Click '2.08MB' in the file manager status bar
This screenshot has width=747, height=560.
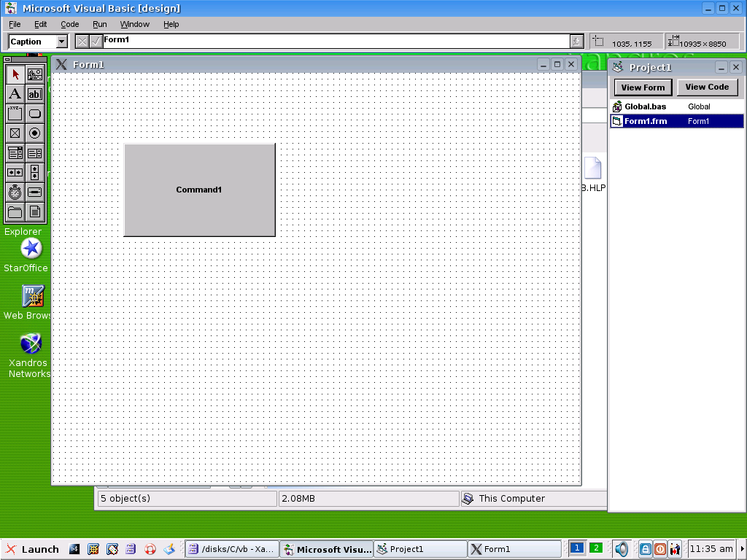point(298,499)
